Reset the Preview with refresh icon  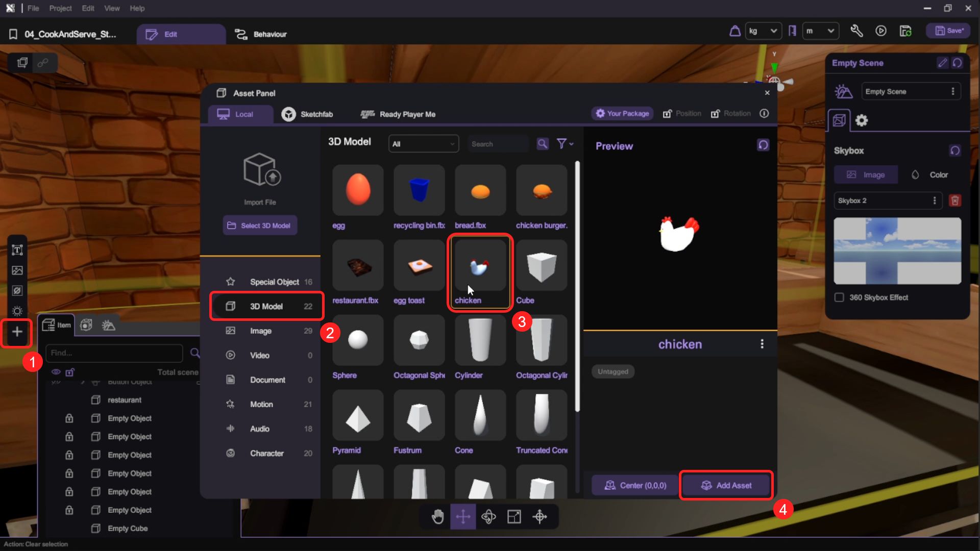tap(763, 145)
